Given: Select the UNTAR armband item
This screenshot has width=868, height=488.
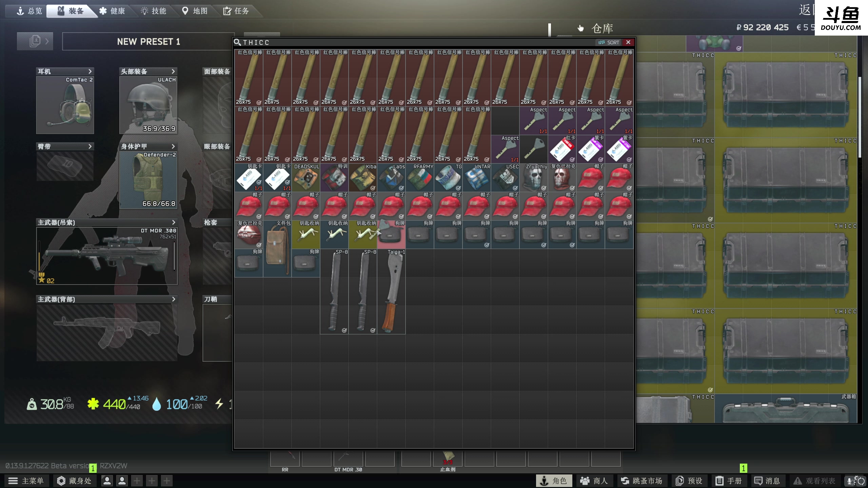Looking at the screenshot, I should (477, 178).
